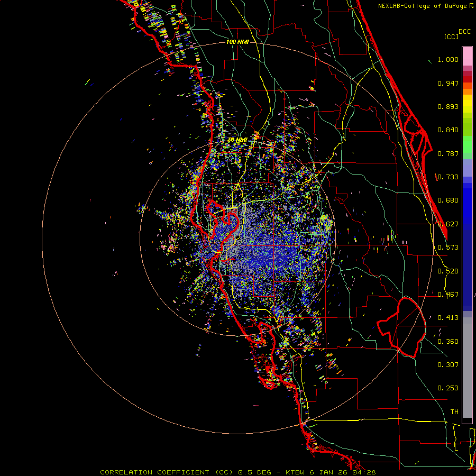Click the 0.360 legend value
Image resolution: width=476 pixels, height=476 pixels.
point(448,342)
